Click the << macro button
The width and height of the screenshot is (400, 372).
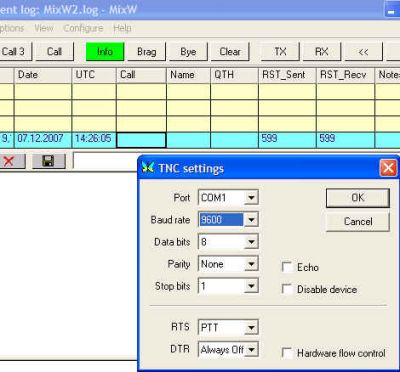coord(363,52)
